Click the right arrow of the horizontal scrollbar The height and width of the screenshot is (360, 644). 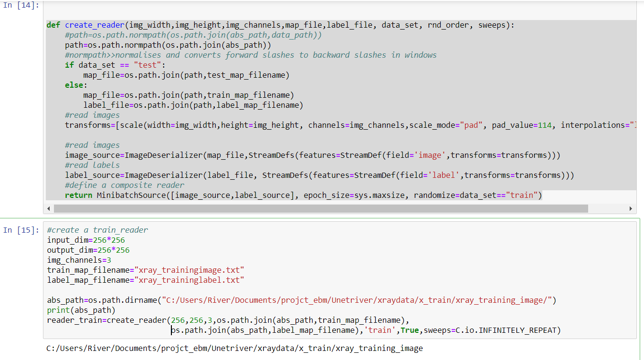click(x=631, y=208)
